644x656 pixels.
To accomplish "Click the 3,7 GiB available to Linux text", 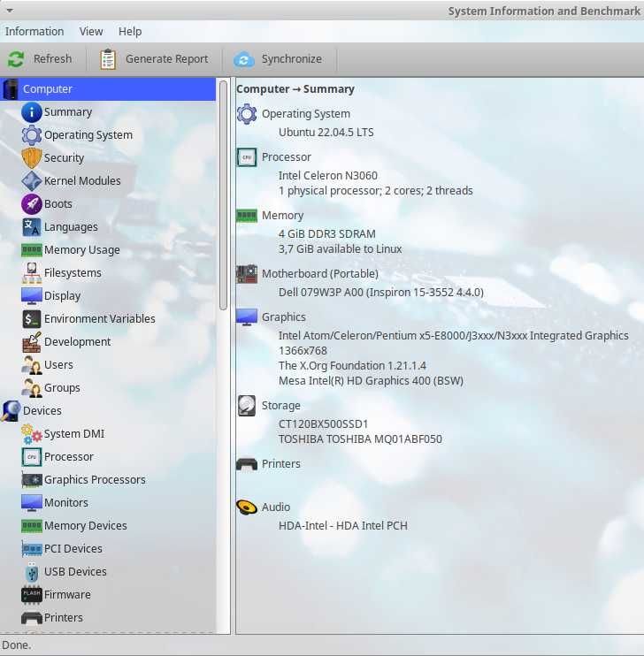I will click(340, 249).
